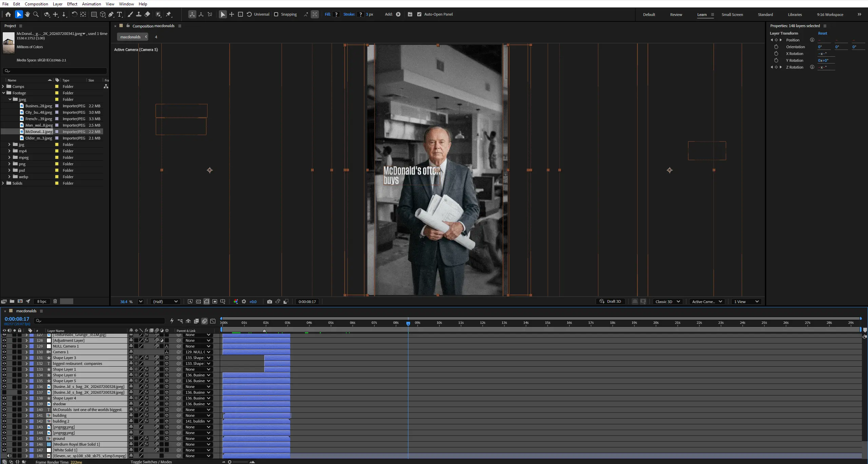Click Toggle Switches / Modes
This screenshot has width=868, height=464.
151,462
